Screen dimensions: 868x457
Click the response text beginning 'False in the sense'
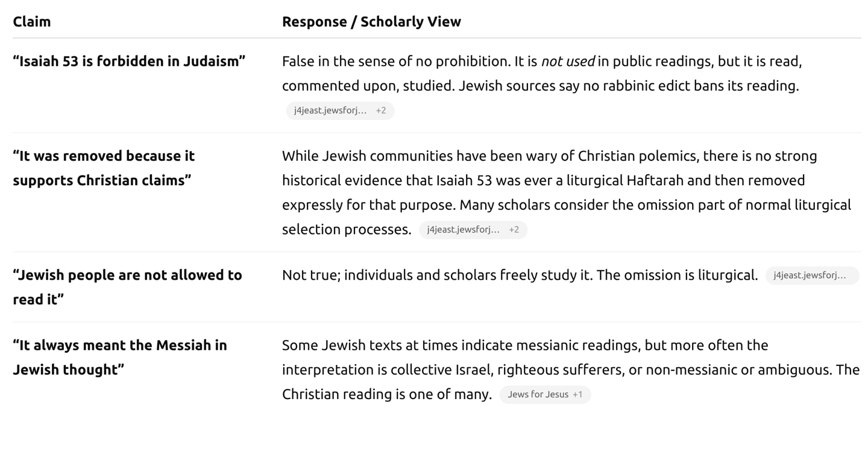(x=542, y=74)
